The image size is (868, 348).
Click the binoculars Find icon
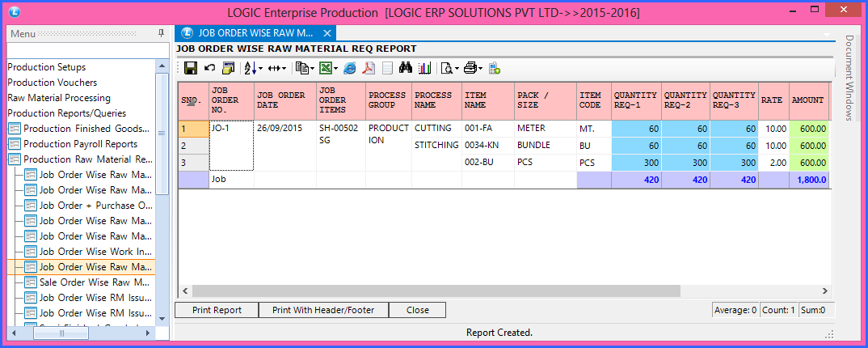coord(406,68)
